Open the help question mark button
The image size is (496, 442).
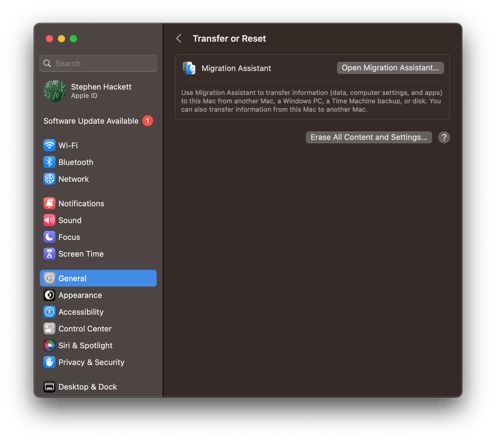(444, 137)
